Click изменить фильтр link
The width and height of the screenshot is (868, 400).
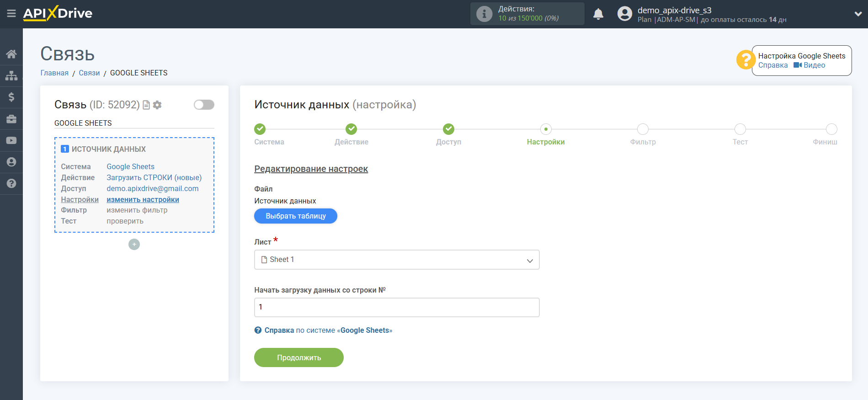coord(137,210)
